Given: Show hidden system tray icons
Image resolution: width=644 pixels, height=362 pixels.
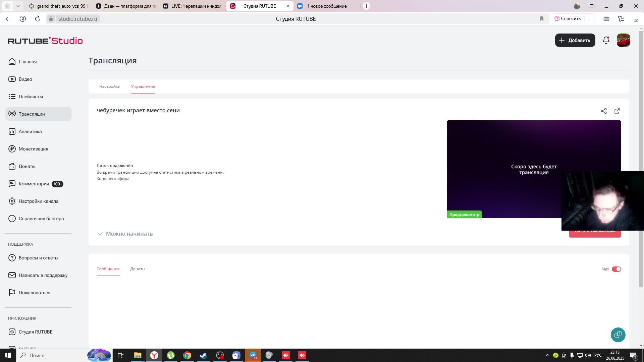Looking at the screenshot, I should tap(547, 355).
